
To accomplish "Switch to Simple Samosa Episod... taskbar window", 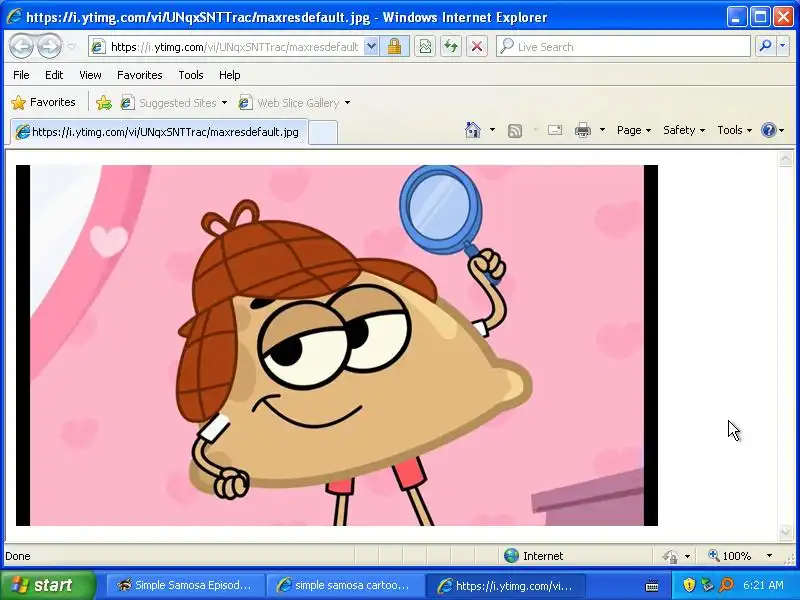I will (x=186, y=585).
